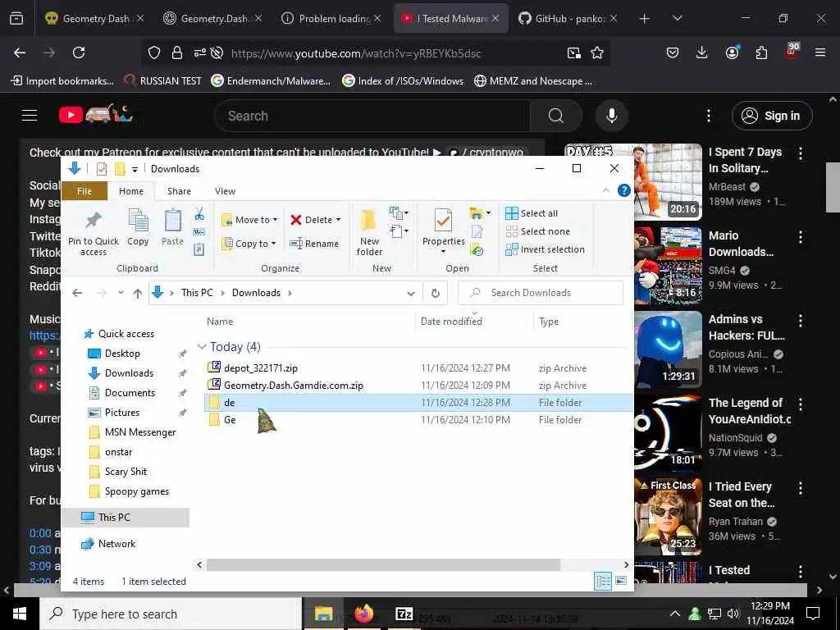
Task: Collapse the Explorer ribbon chevron
Action: (x=606, y=190)
